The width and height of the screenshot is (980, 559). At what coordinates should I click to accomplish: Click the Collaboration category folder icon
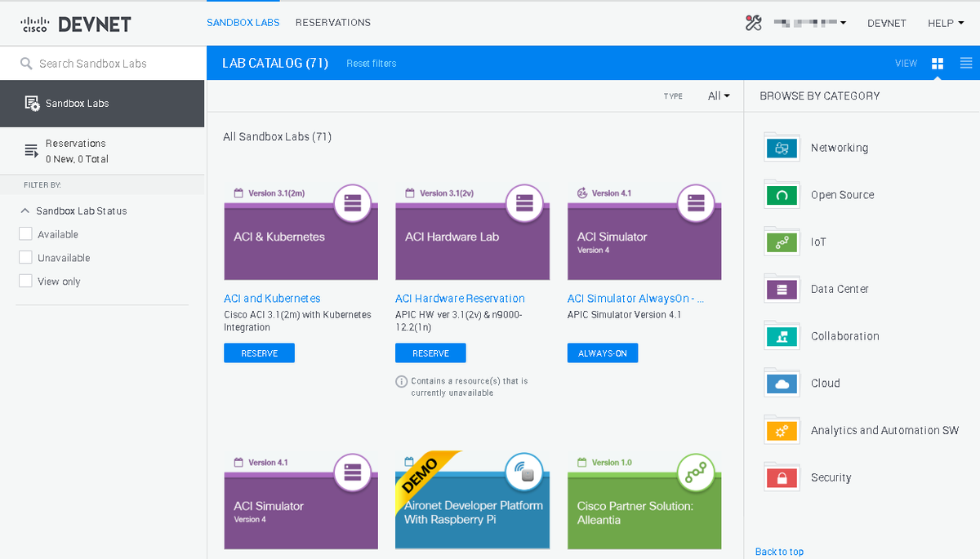(782, 336)
